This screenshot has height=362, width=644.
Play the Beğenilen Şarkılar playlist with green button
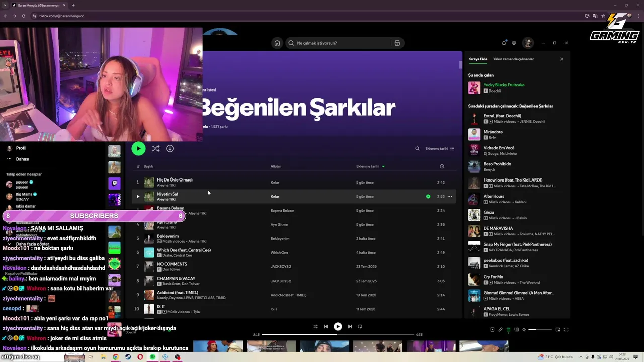[138, 148]
